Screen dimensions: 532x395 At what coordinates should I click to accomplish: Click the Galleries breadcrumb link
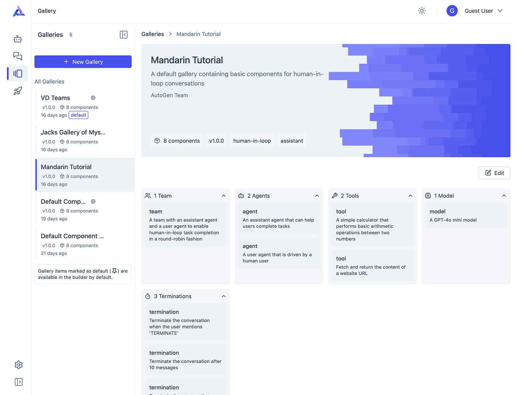153,34
